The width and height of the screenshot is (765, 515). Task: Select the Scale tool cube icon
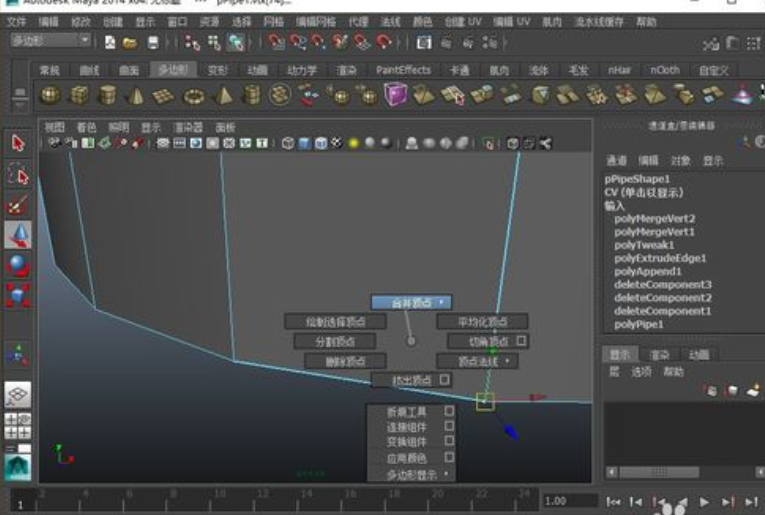[x=19, y=296]
